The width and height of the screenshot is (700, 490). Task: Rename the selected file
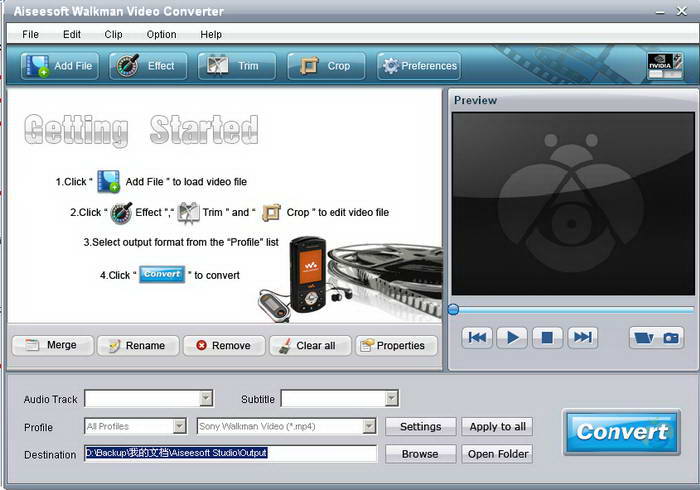coord(138,345)
